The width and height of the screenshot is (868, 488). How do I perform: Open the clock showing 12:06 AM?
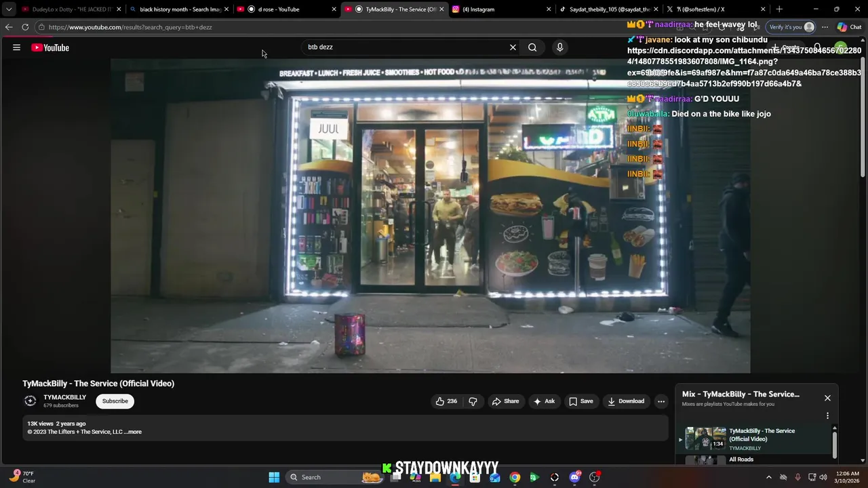click(x=848, y=477)
